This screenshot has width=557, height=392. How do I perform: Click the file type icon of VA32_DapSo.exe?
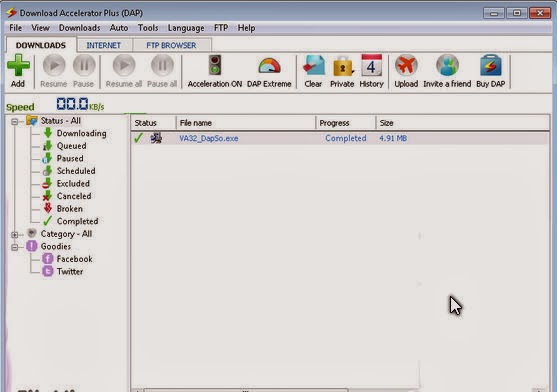pos(156,138)
